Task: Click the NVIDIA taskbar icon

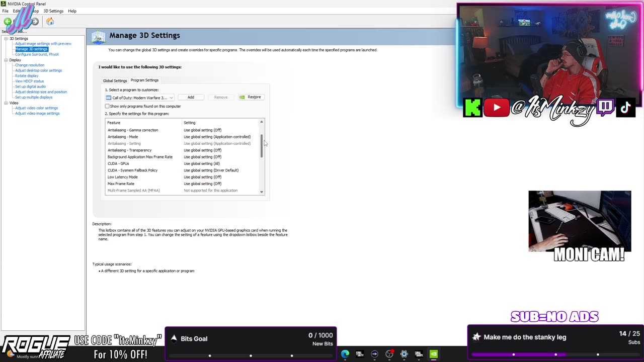Action: pos(433,354)
